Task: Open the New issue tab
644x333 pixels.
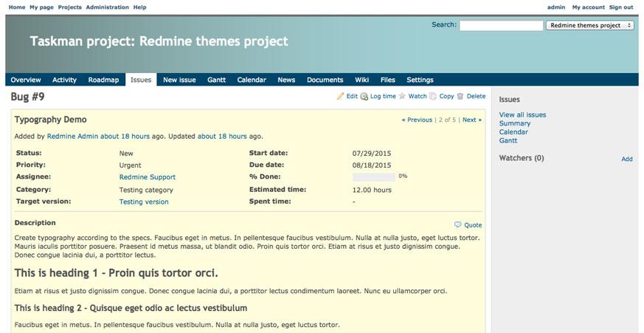Action: [179, 80]
